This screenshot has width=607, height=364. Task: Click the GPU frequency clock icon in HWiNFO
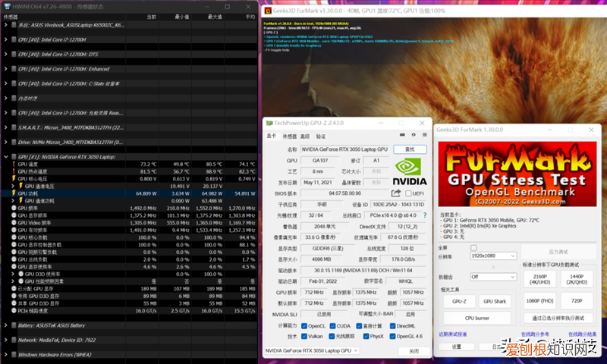pyautogui.click(x=12, y=208)
